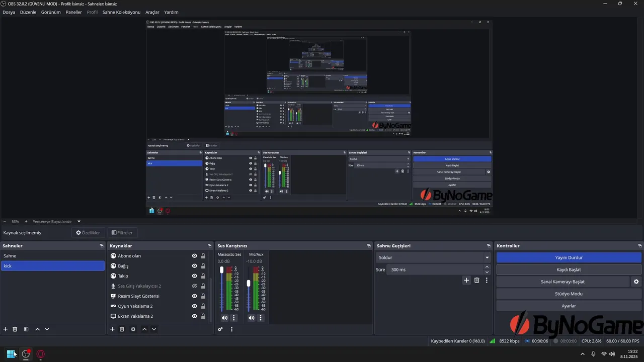Add a new scene with the Sahneler plus icon
The width and height of the screenshot is (644, 362).
pyautogui.click(x=6, y=329)
